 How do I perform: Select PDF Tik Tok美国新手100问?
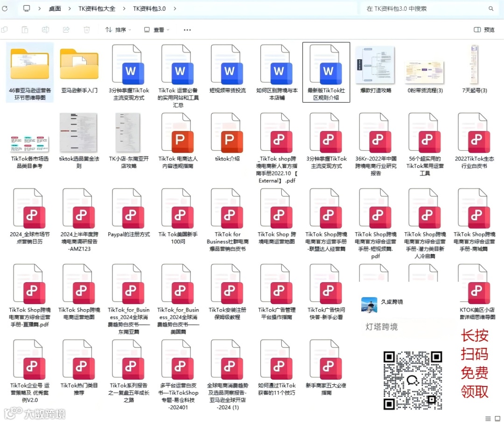pyautogui.click(x=178, y=216)
